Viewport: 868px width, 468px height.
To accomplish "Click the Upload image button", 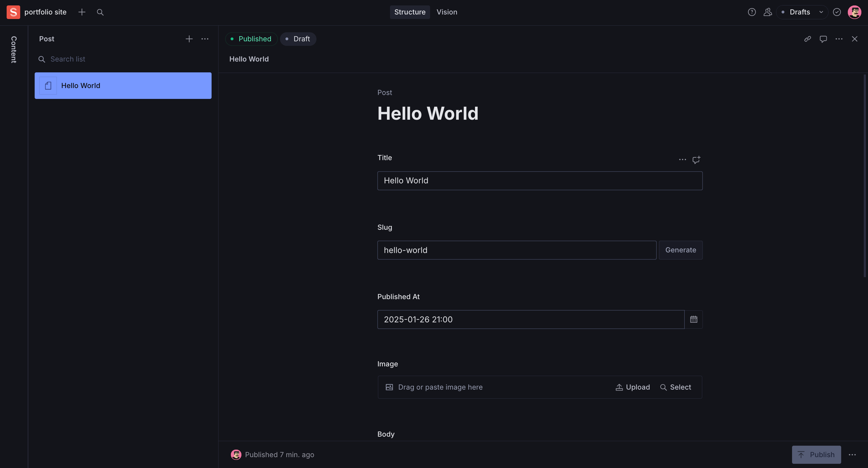I will 633,387.
